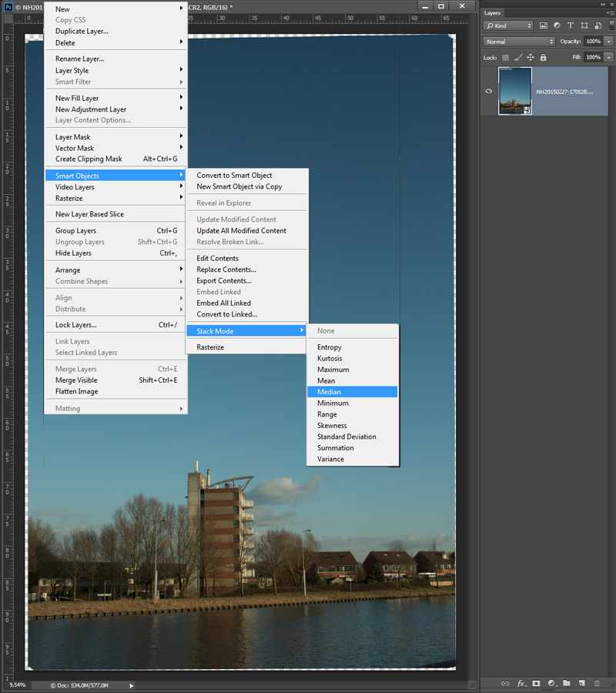Select New Smart Object via Copy
This screenshot has height=693, width=616.
click(x=246, y=186)
